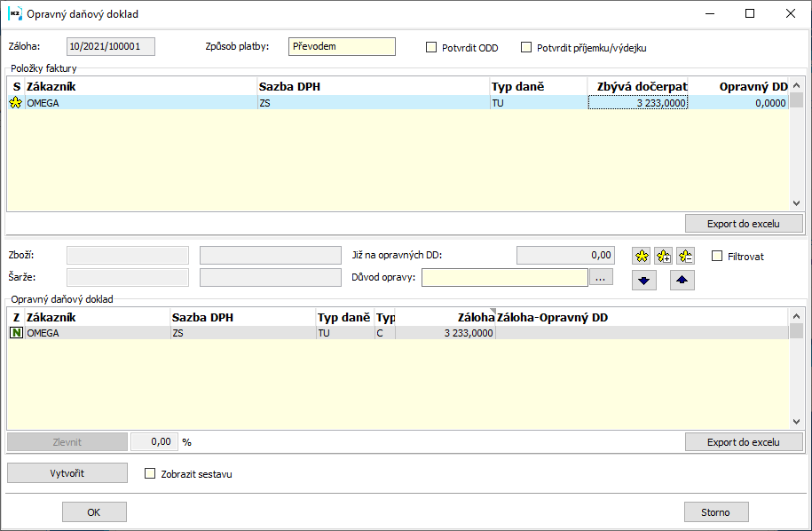Click the star with minus icon button
The height and width of the screenshot is (531, 812).
(x=685, y=256)
